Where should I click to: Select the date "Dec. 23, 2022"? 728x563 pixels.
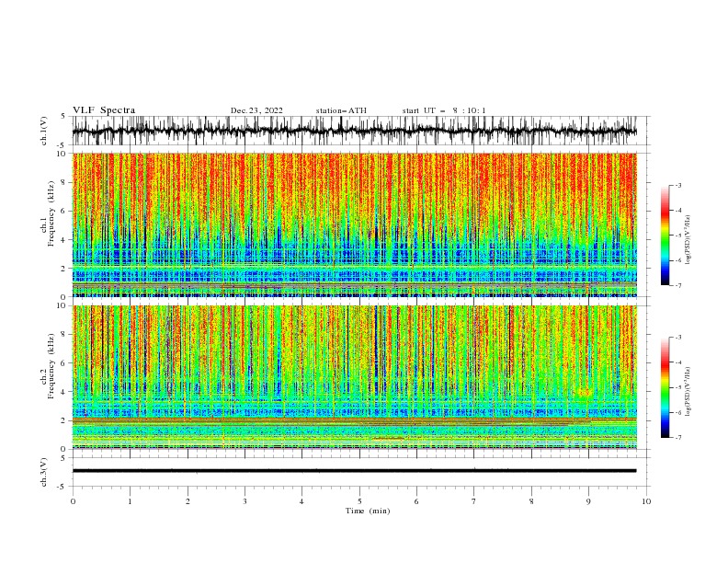point(256,110)
